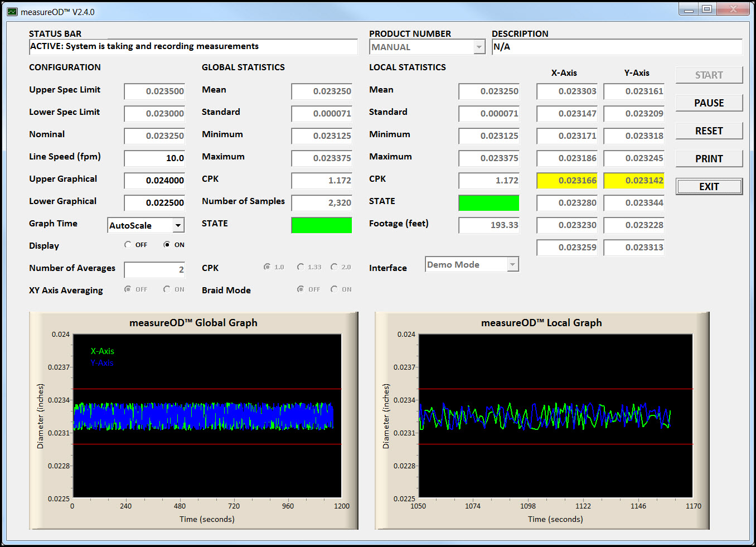Reset the statistics with RESET
The height and width of the screenshot is (547, 756).
pyautogui.click(x=709, y=131)
